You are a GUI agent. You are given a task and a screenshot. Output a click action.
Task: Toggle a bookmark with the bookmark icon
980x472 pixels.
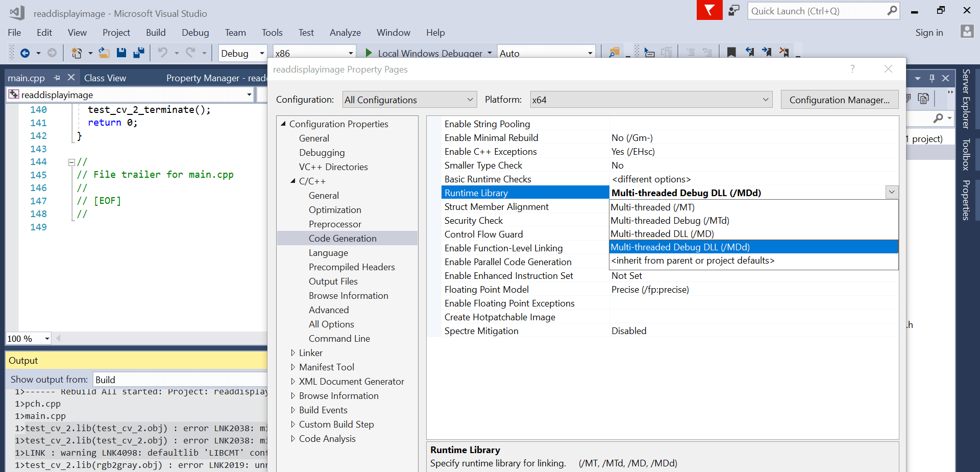point(731,53)
